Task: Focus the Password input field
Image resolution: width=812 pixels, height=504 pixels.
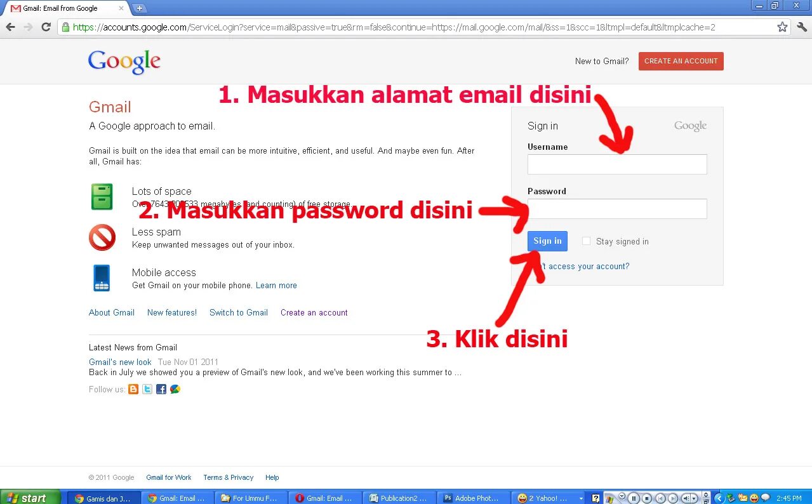Action: pyautogui.click(x=617, y=209)
